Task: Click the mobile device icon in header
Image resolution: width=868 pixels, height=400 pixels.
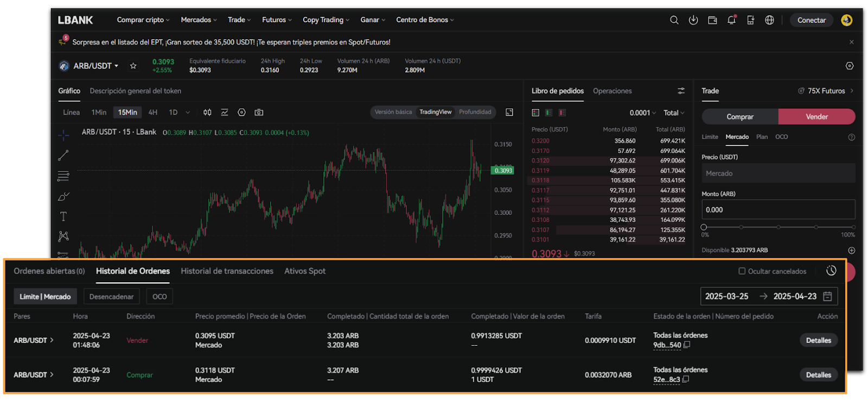Action: tap(750, 20)
